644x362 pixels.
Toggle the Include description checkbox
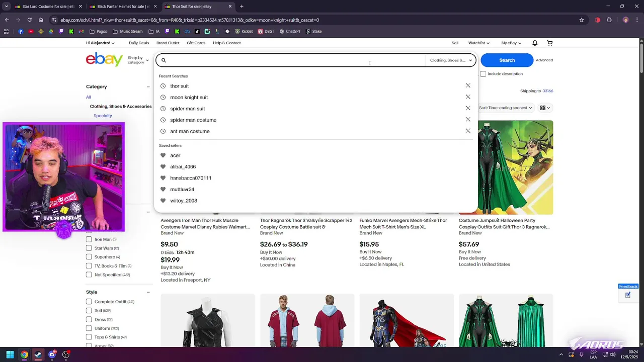coord(483,74)
